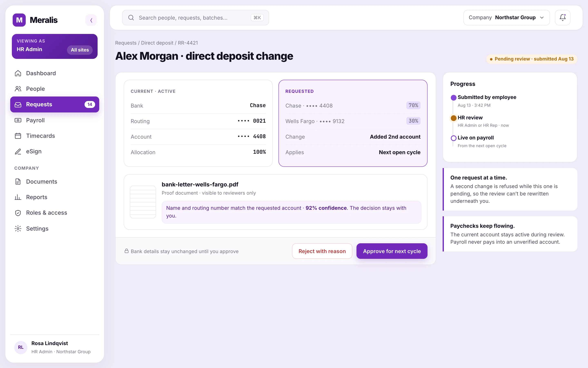Click the People icon in the sidebar
The width and height of the screenshot is (588, 368).
18,89
